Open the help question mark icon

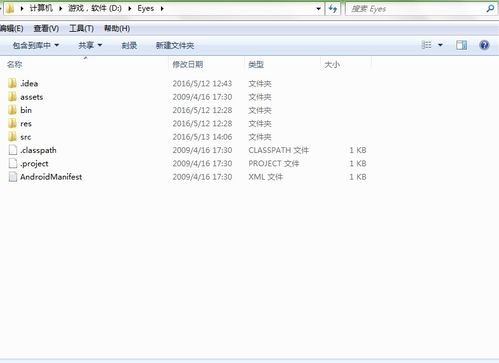(x=484, y=45)
